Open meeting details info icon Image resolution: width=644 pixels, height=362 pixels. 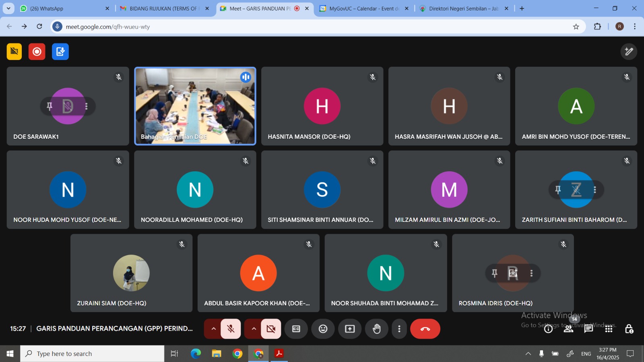[548, 329]
